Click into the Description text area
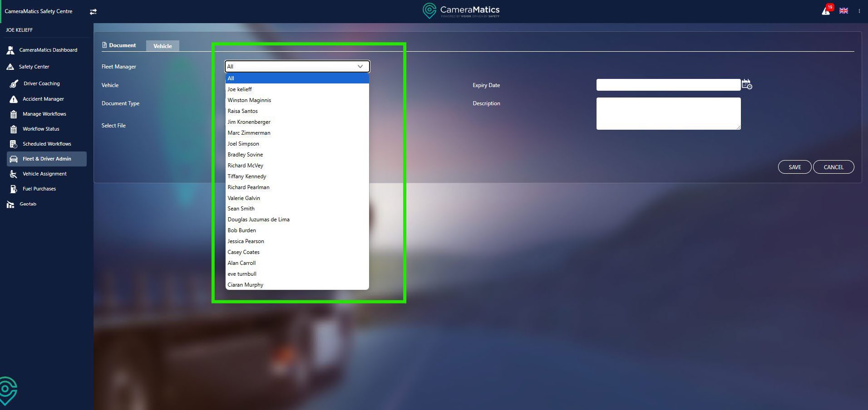 (668, 113)
